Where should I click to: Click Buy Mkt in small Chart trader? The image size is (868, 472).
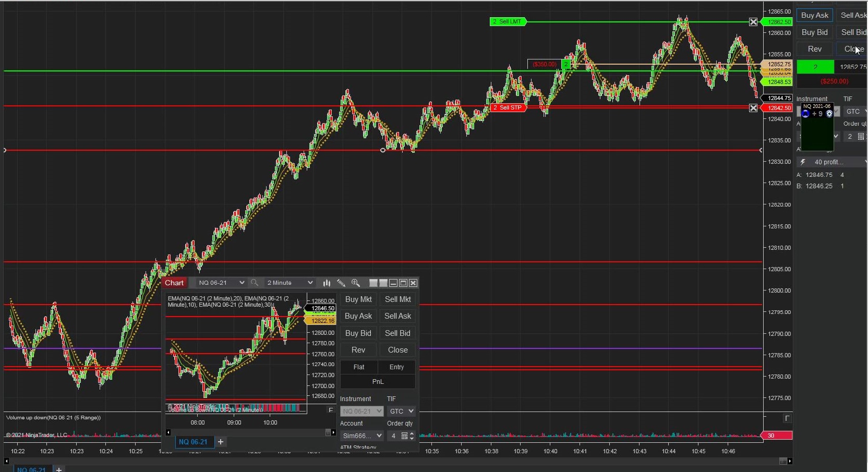(358, 299)
